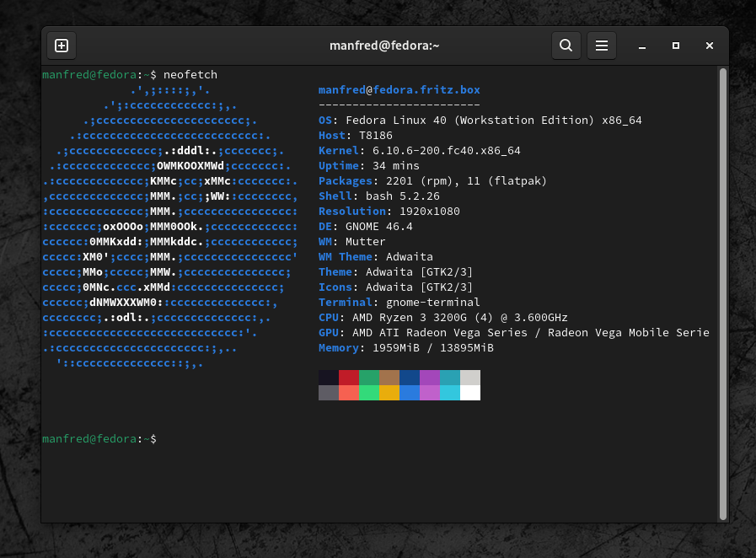This screenshot has width=756, height=558.
Task: Click the CPU line showing AMD Ryzen
Action: (442, 318)
